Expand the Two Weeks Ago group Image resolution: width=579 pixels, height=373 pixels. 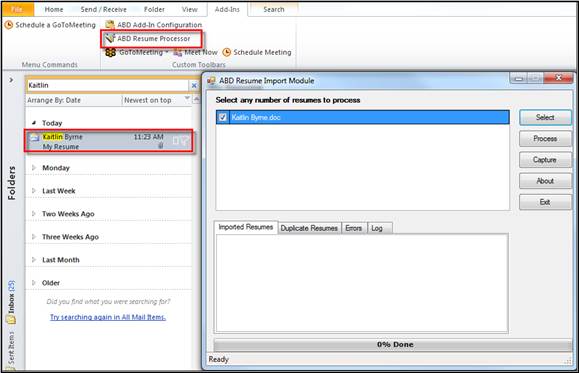34,214
